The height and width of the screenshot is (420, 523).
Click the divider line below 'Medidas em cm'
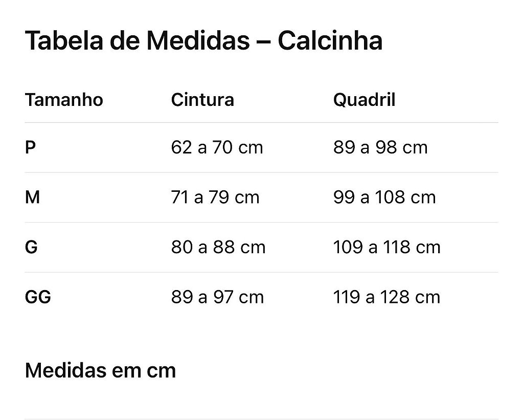261,419
